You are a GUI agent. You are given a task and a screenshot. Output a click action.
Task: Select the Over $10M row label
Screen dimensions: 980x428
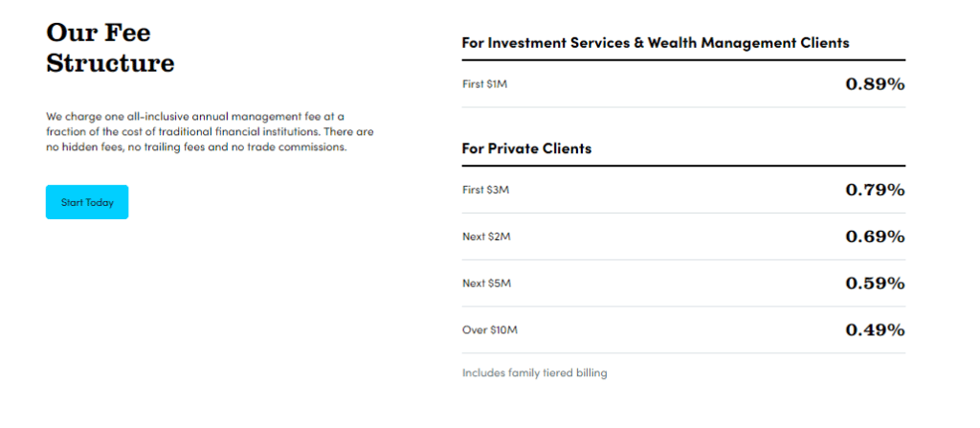[490, 329]
